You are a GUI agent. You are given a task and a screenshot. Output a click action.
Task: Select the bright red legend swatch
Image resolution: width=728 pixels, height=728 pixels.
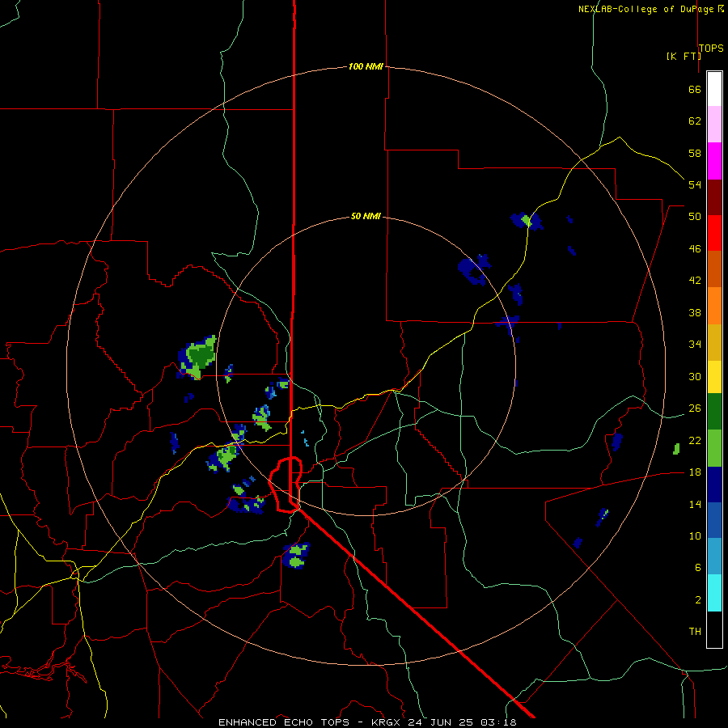tap(714, 233)
